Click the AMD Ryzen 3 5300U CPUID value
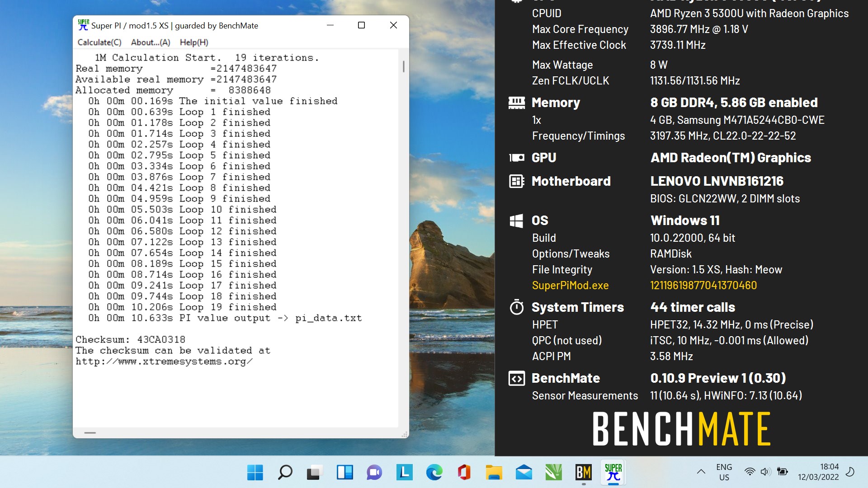This screenshot has width=868, height=488. click(x=749, y=14)
